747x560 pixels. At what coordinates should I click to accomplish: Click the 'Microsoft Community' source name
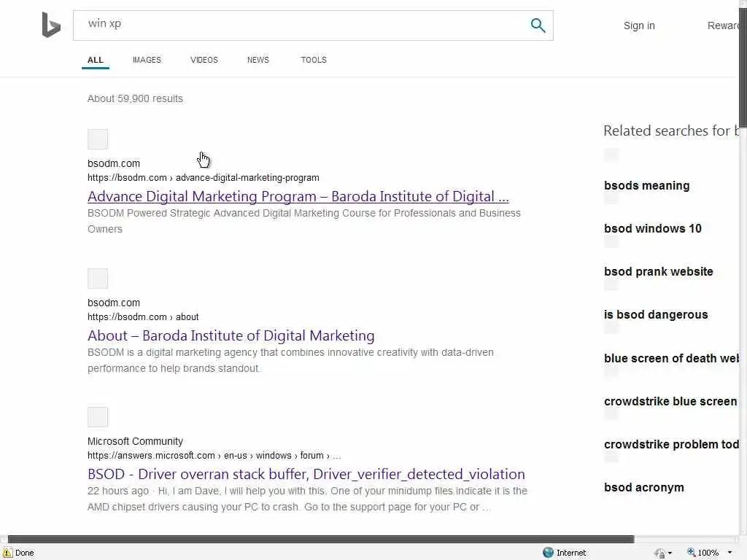(x=135, y=441)
